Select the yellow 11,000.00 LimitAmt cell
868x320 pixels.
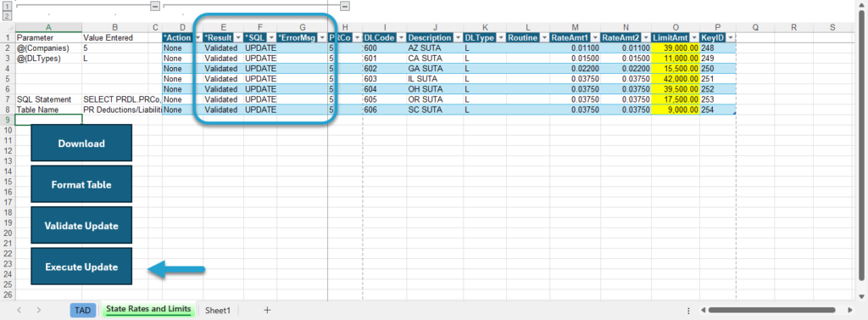(676, 59)
